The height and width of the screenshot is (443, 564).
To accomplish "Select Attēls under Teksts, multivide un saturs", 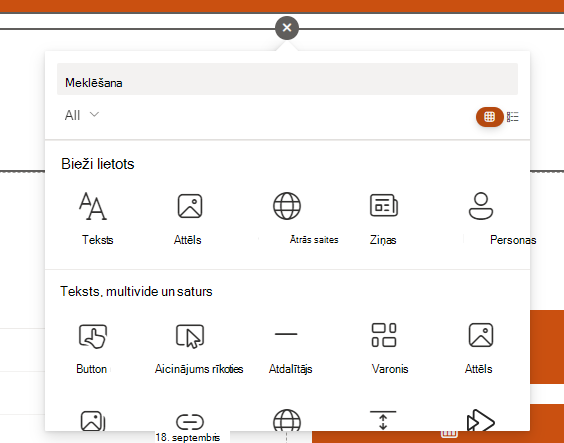I will coord(481,348).
